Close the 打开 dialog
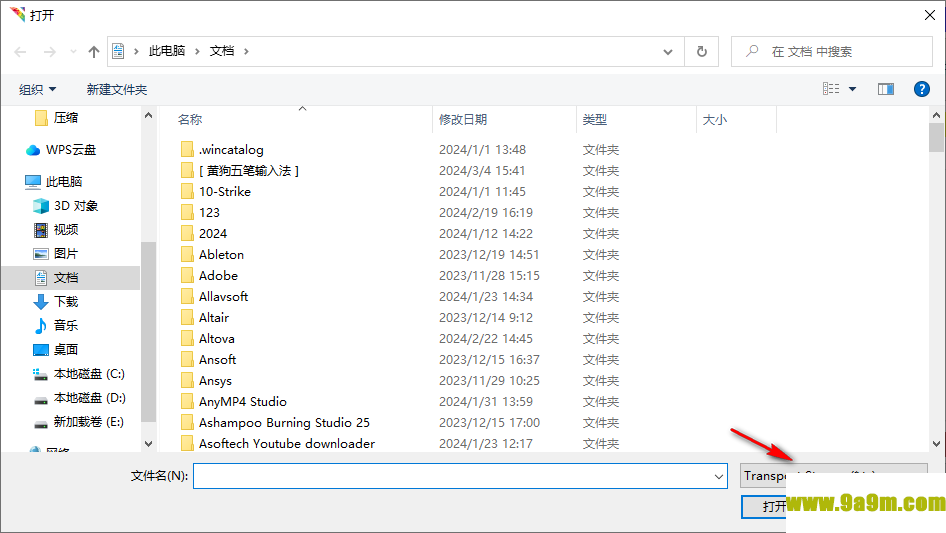The image size is (946, 533). (x=930, y=15)
